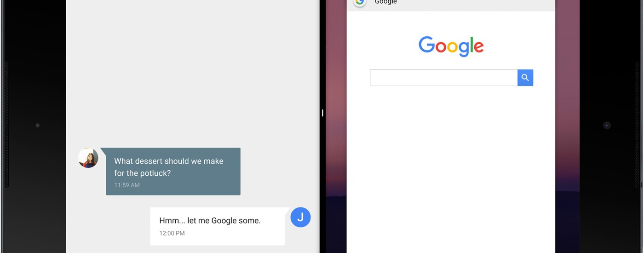Tap the "Hmm... let me Google some." message bubble

coord(217,226)
